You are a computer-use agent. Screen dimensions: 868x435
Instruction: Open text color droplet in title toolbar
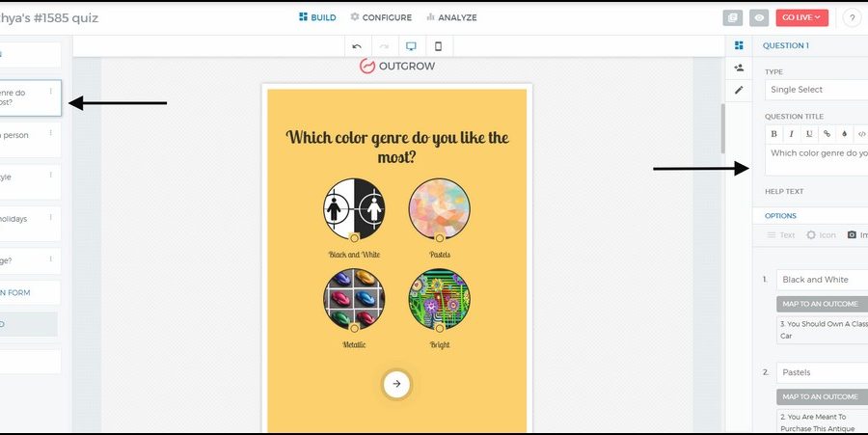tap(844, 134)
